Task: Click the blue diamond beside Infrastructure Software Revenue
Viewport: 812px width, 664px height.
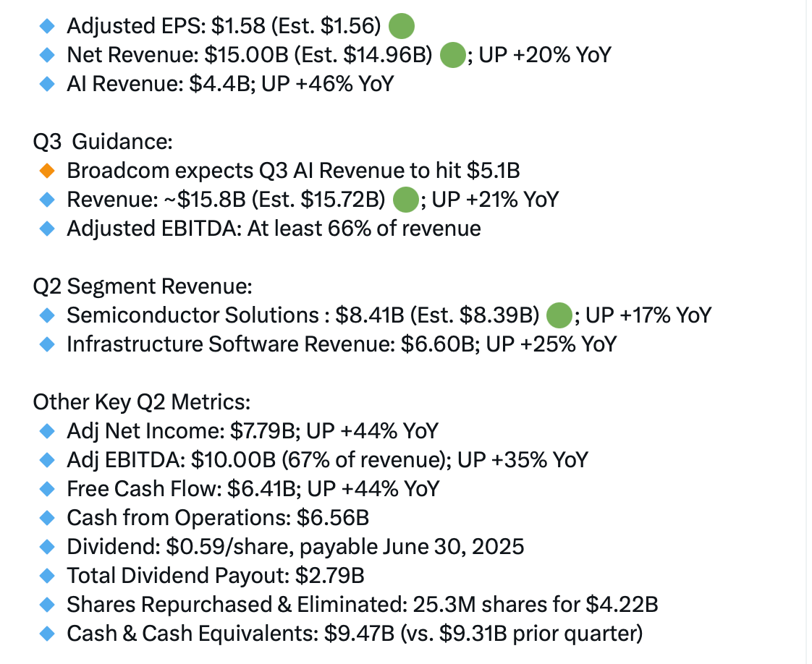Action: point(47,345)
